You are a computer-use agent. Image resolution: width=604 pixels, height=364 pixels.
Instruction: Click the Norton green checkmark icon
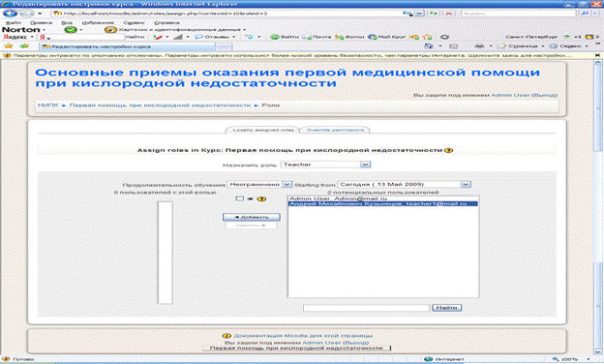point(70,30)
